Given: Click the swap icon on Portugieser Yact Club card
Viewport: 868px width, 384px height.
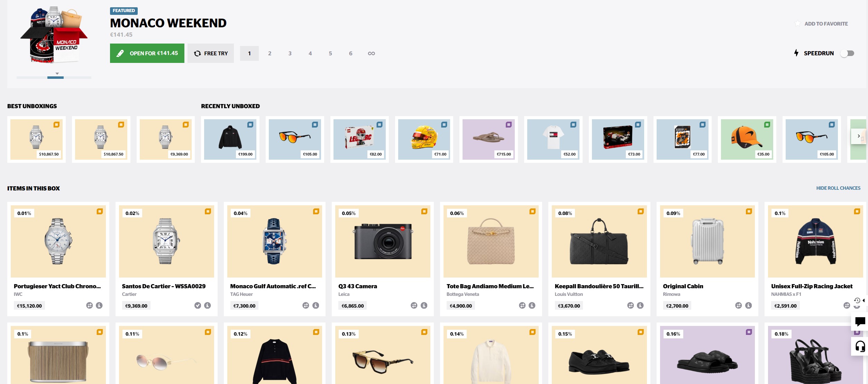Looking at the screenshot, I should click(x=89, y=306).
